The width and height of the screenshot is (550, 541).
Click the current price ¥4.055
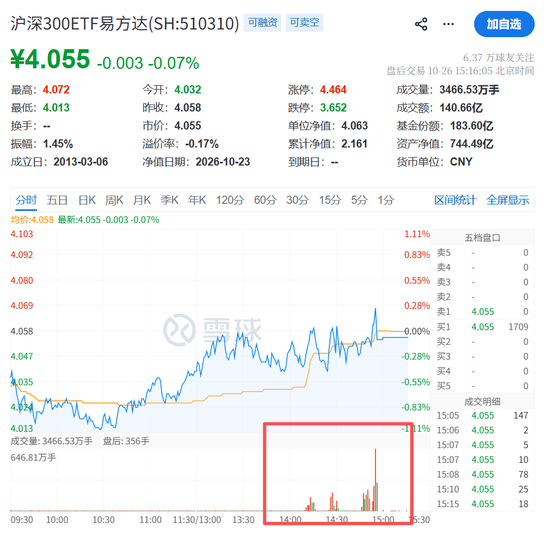click(50, 59)
